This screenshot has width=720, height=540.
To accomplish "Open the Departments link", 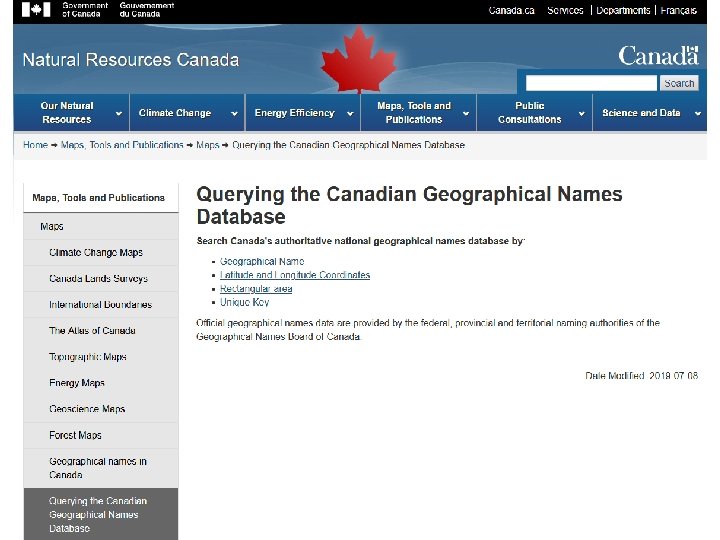I will (623, 10).
